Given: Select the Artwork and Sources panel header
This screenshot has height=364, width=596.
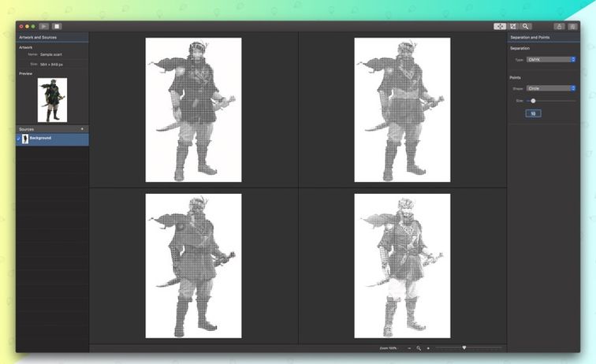Looking at the screenshot, I should click(38, 37).
